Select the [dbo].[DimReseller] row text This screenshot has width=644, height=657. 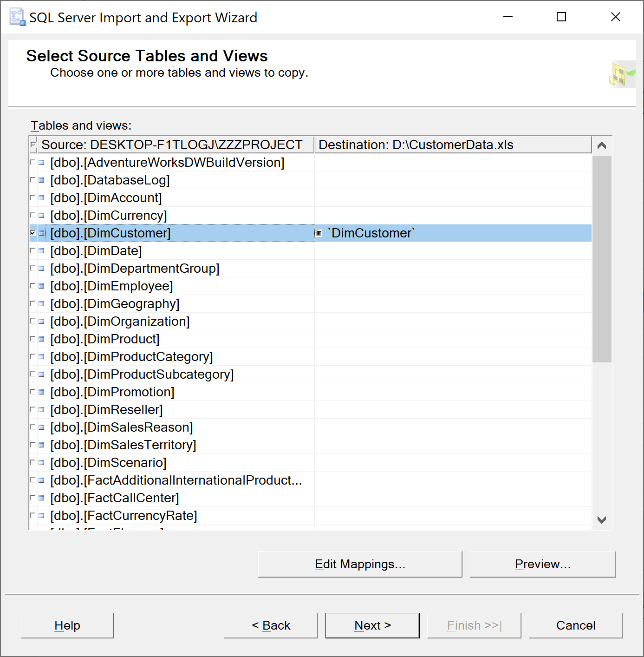click(x=107, y=410)
